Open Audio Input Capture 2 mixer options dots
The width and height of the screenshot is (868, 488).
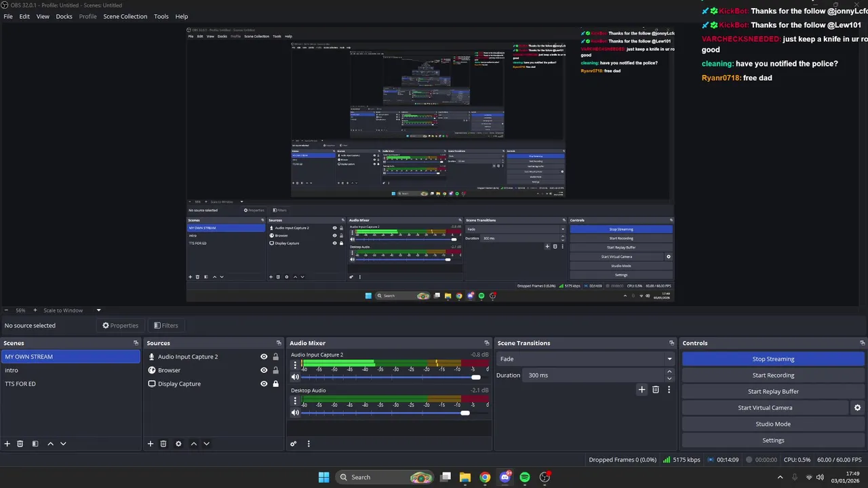tap(295, 365)
